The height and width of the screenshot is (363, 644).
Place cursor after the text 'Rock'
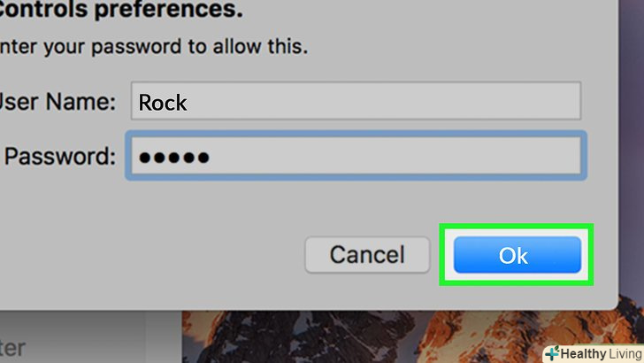point(189,103)
